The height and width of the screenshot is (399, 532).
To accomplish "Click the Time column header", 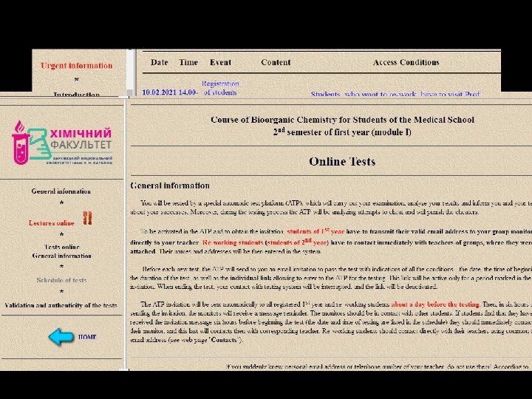I will coord(188,62).
